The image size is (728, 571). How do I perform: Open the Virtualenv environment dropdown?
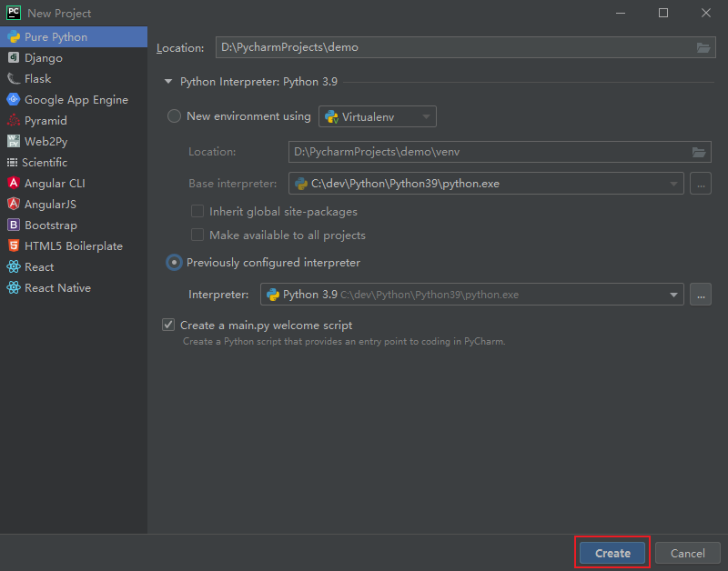[378, 116]
